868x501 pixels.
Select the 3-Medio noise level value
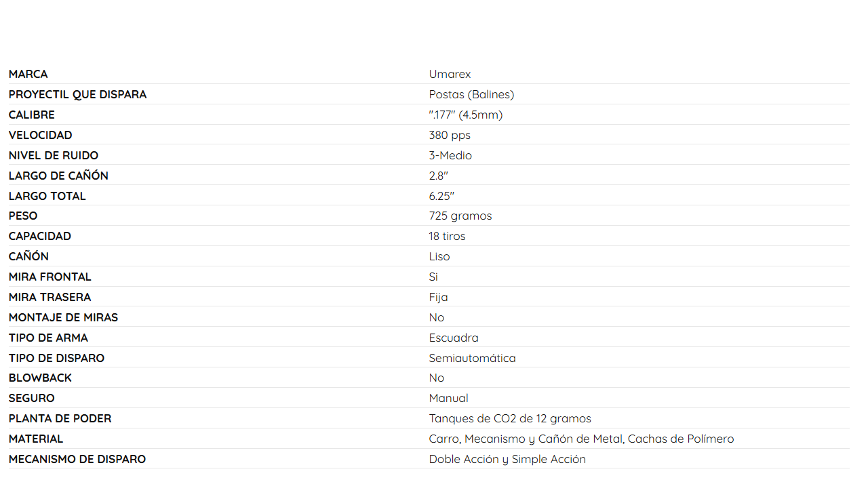click(x=450, y=155)
